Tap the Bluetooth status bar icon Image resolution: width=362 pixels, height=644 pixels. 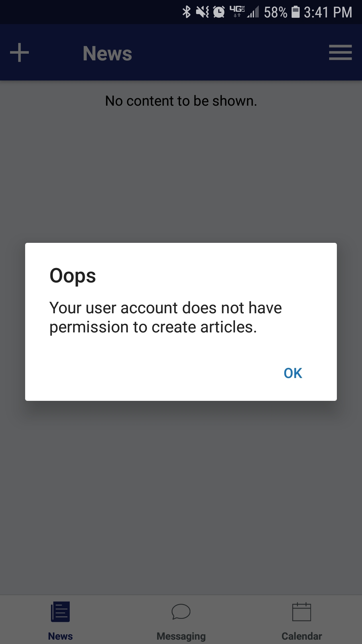(x=186, y=12)
